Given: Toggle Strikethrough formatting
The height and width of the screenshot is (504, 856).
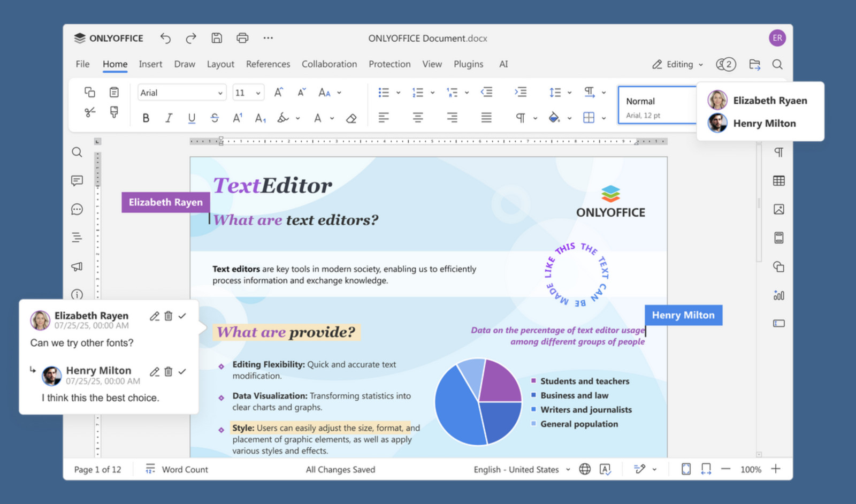Looking at the screenshot, I should [x=215, y=118].
